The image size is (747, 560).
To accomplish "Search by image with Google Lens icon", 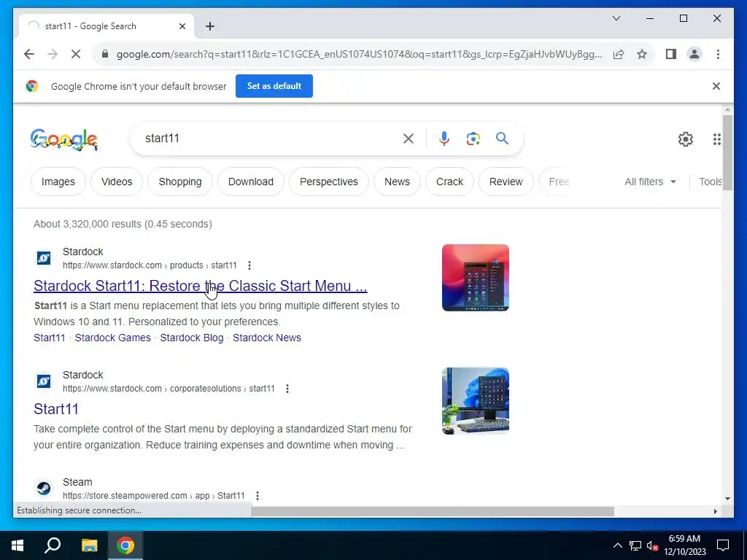I will point(473,139).
